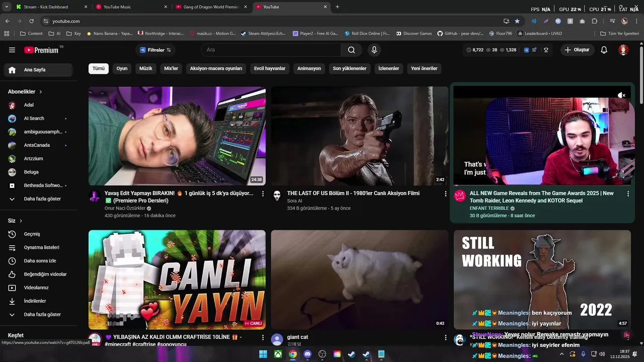Bookmark this page with the star icon

[517, 21]
